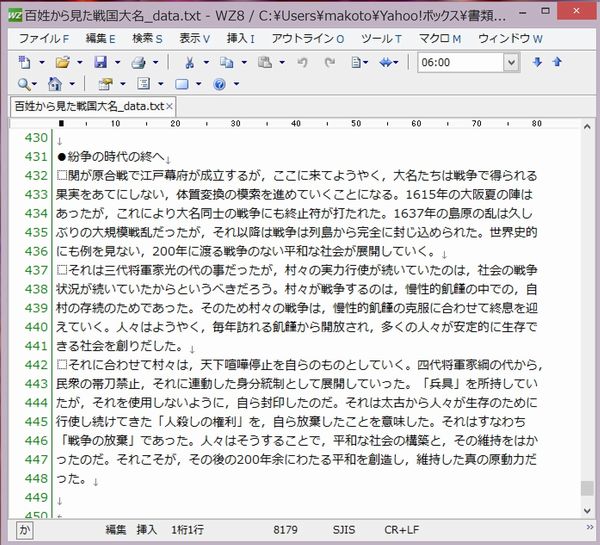Select the 百姓から見た戦国大名_data.txt tab
Screen dimensions: 600x545
coord(89,106)
